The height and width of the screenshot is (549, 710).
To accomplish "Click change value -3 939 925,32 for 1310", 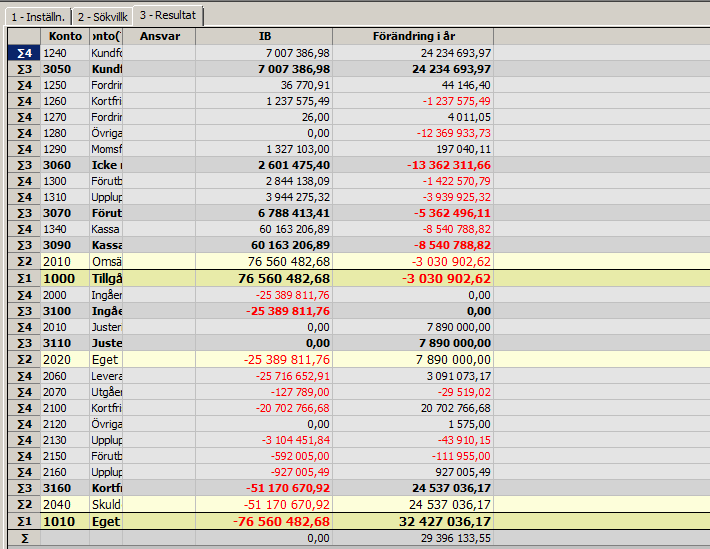I will coord(456,197).
